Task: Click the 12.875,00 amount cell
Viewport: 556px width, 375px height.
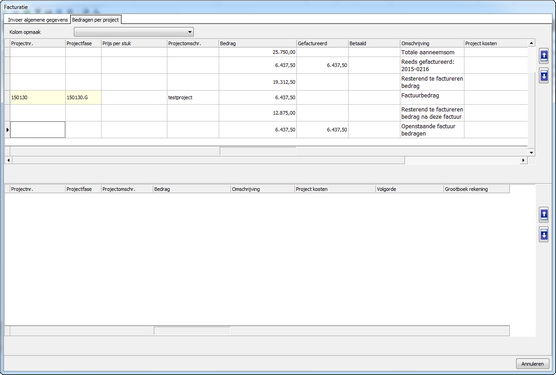Action: pos(257,113)
